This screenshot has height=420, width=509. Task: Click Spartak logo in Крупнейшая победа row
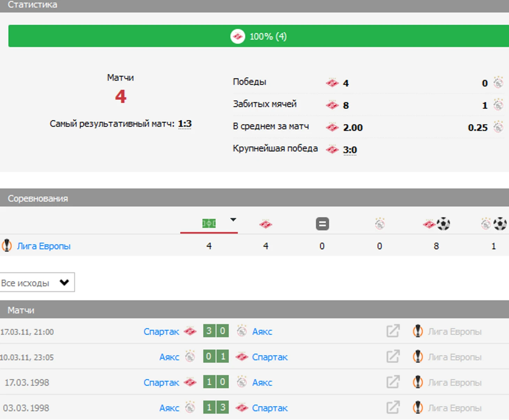(x=332, y=150)
